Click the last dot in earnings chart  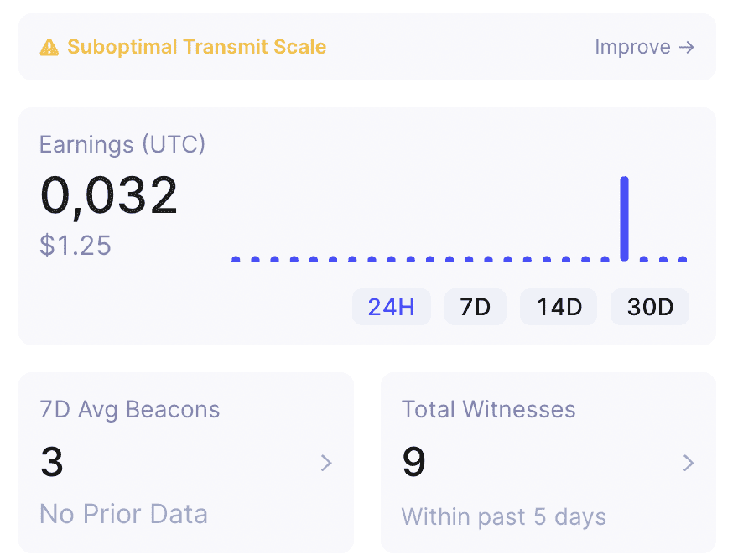683,259
